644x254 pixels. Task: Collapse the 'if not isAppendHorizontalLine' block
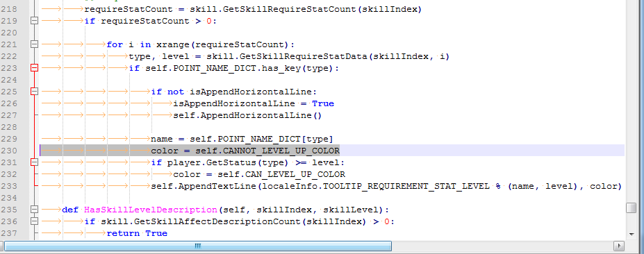click(x=35, y=92)
